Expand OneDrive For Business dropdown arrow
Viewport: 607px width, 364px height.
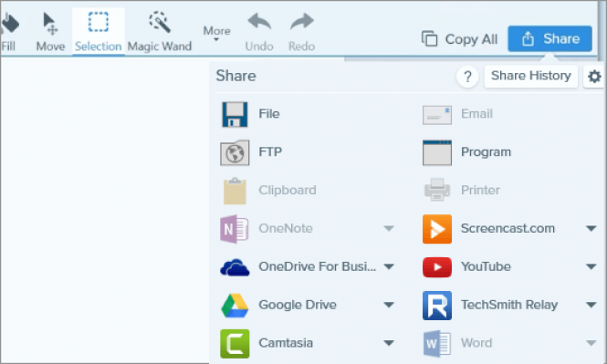[389, 266]
